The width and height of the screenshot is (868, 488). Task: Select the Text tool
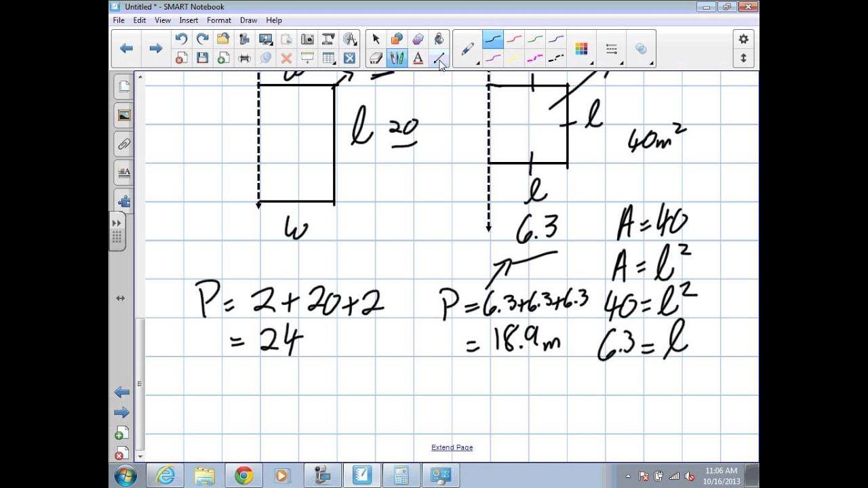pos(418,58)
